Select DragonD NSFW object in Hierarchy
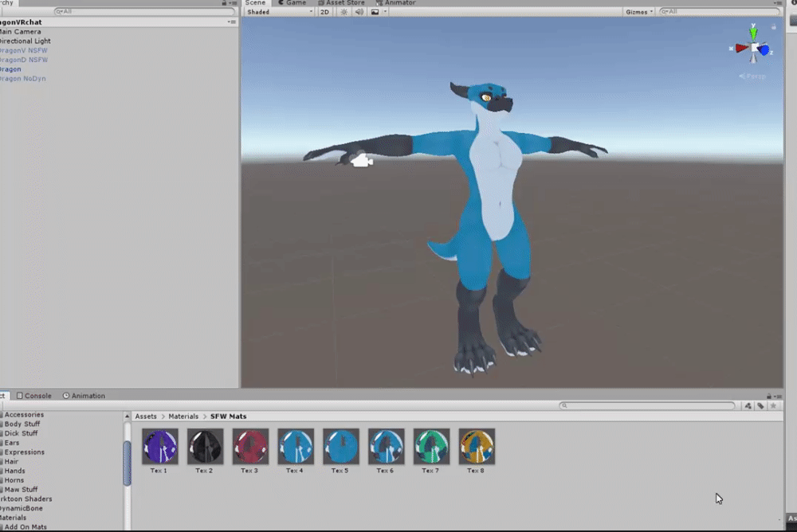Viewport: 797px width, 532px height. (23, 60)
